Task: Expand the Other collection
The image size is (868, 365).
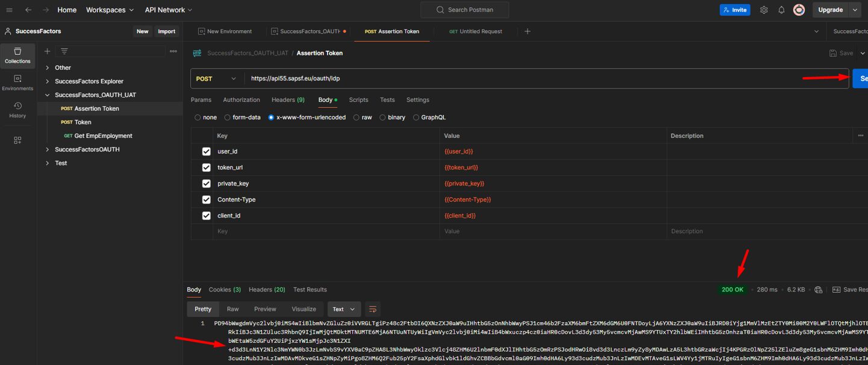Action: pos(47,67)
